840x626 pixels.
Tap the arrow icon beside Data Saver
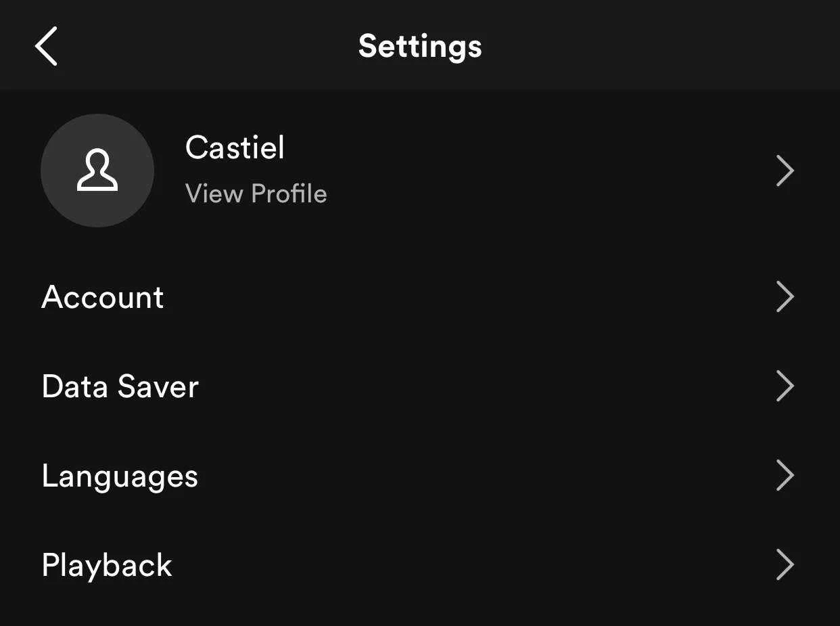coord(785,386)
